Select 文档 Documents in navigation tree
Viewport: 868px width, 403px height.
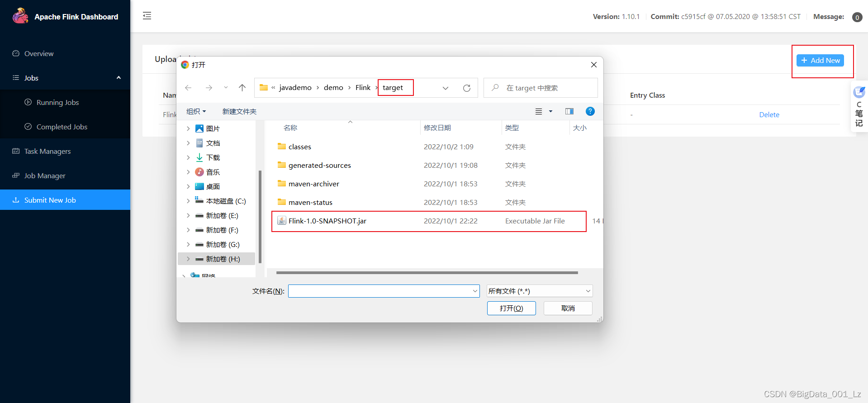[213, 143]
